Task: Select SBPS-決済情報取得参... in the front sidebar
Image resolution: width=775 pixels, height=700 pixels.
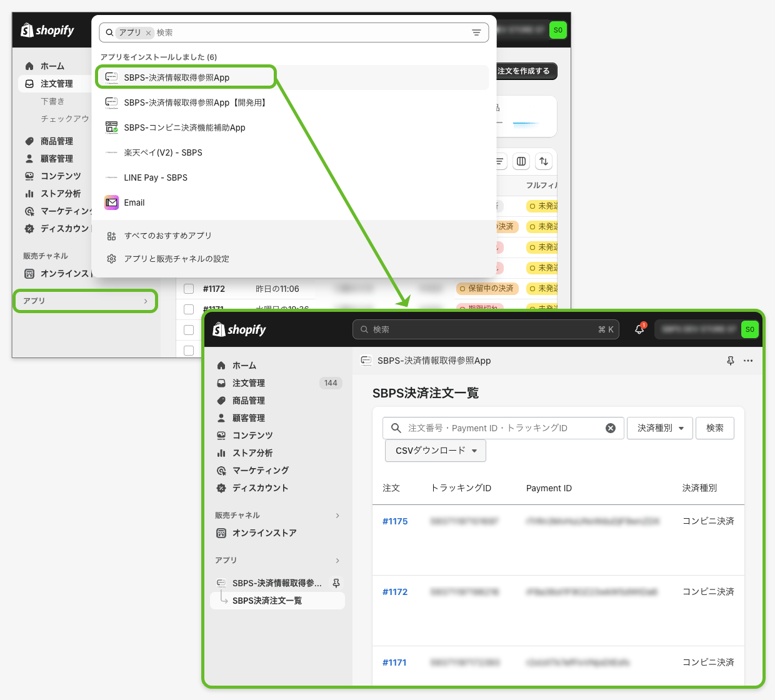Action: click(277, 583)
